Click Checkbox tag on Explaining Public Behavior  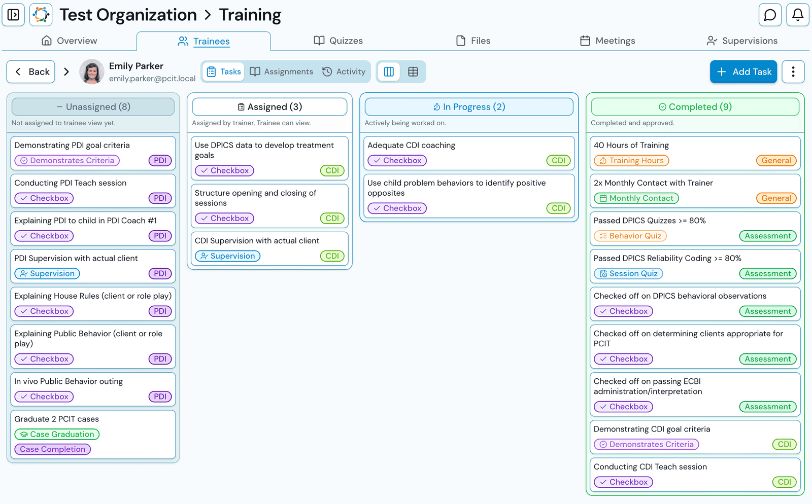[x=44, y=359]
